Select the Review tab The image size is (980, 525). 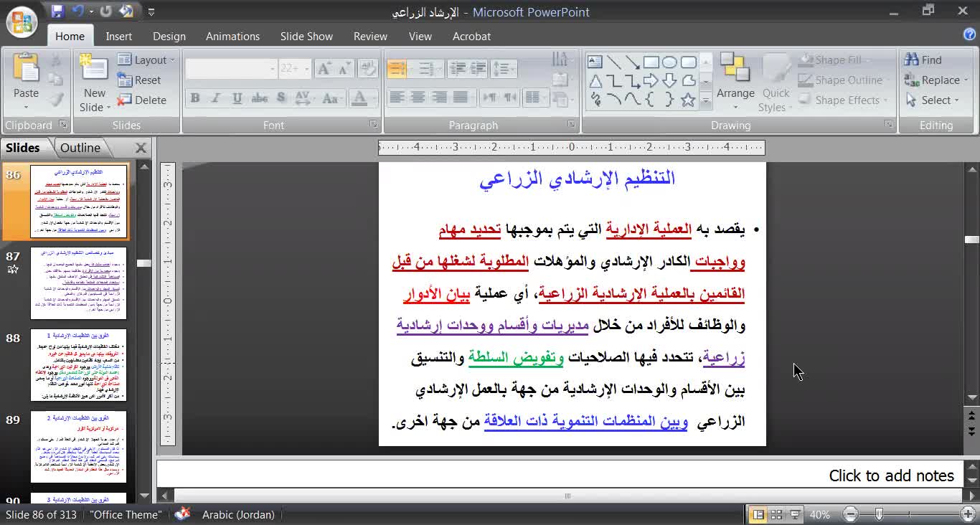pyautogui.click(x=370, y=37)
